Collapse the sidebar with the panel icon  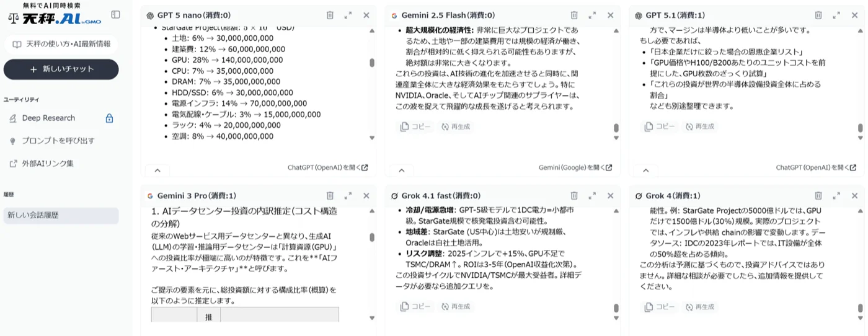115,14
